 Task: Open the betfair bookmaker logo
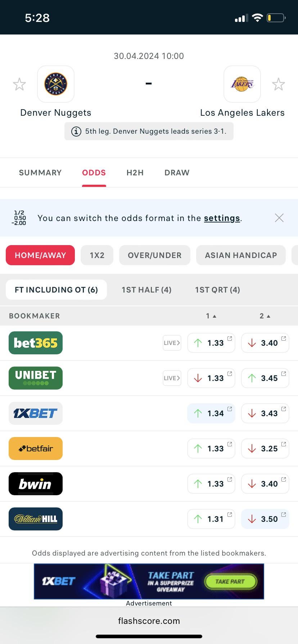pos(36,448)
